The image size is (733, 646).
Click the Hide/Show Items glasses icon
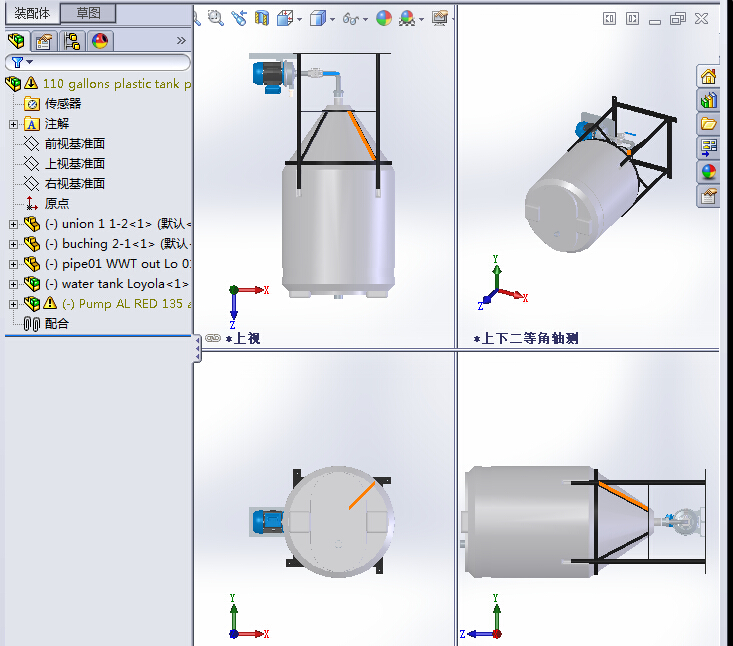pos(351,19)
